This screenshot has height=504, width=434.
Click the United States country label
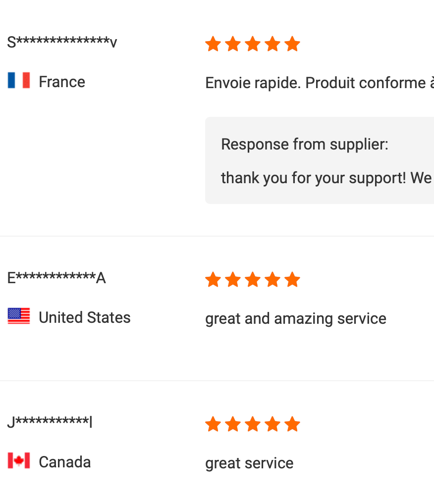(85, 317)
